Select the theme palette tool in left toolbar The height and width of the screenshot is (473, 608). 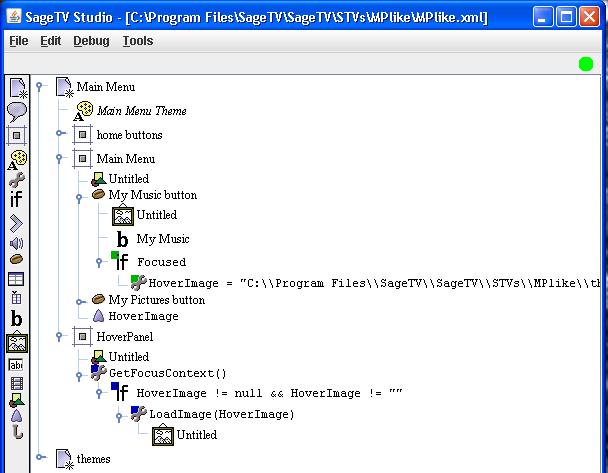(x=17, y=158)
